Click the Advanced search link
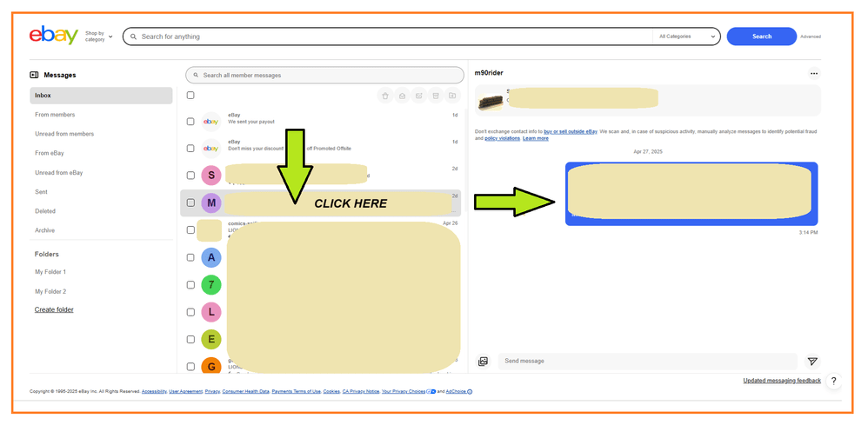868x425 pixels. click(x=811, y=37)
